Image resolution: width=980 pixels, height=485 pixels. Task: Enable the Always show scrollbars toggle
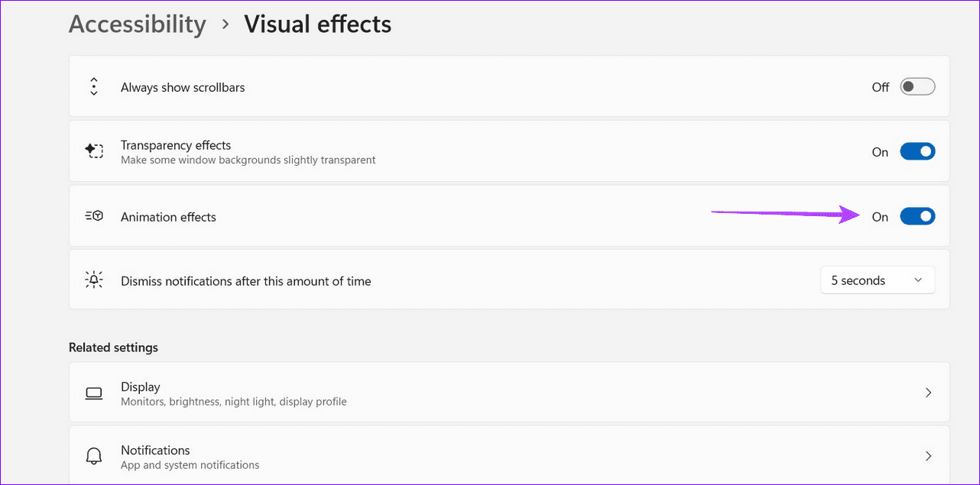tap(917, 86)
